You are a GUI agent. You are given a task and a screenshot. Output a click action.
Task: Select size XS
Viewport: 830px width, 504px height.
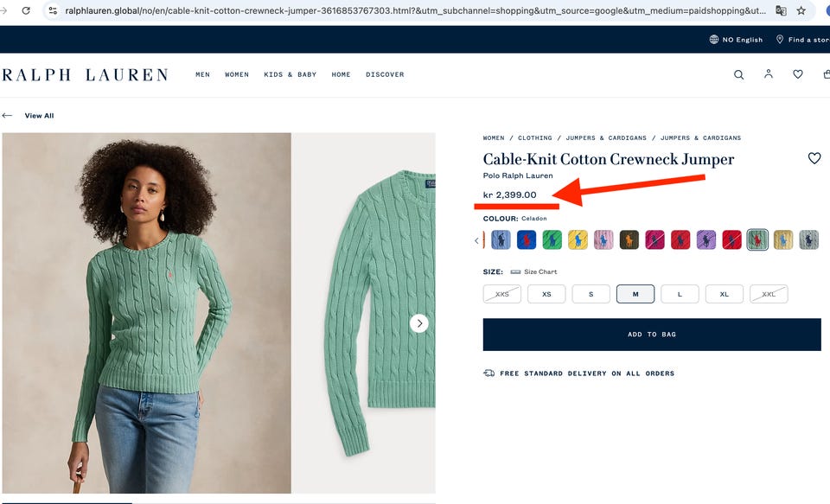546,294
